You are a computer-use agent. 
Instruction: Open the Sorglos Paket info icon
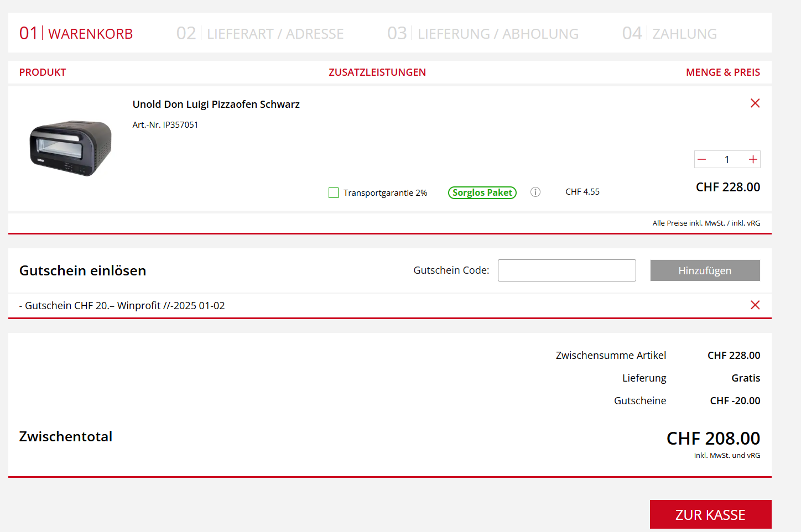[x=535, y=192]
